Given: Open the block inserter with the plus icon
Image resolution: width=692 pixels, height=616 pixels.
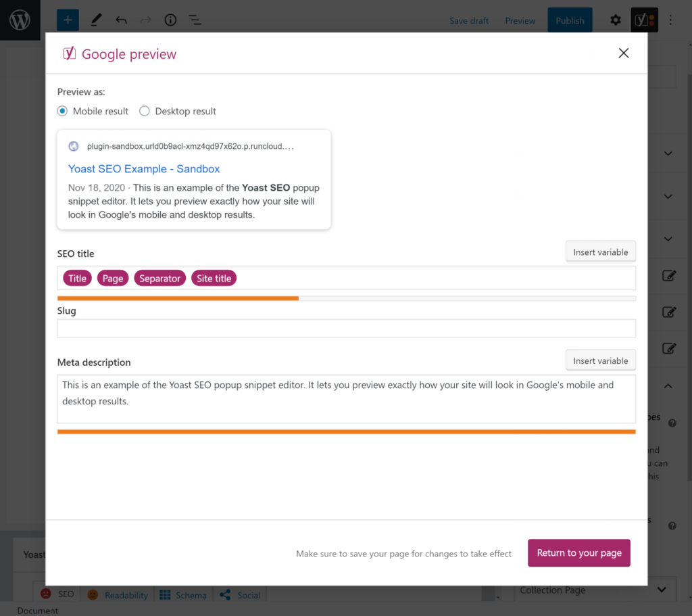Looking at the screenshot, I should point(67,20).
